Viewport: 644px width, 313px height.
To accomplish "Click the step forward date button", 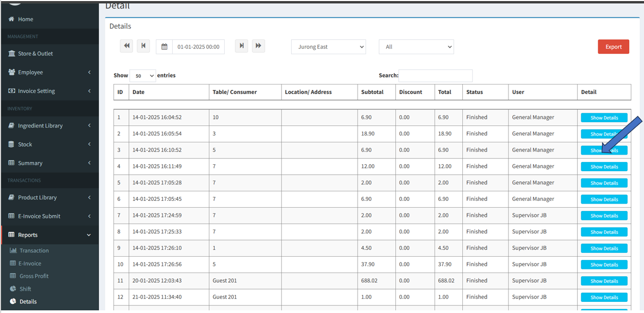I will tap(242, 46).
